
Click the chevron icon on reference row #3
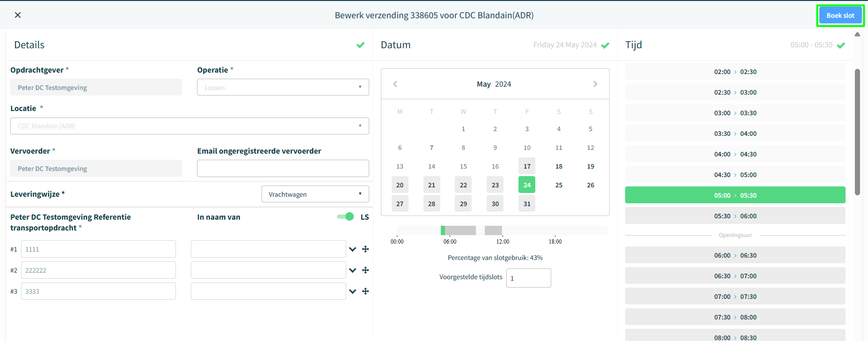pos(352,291)
